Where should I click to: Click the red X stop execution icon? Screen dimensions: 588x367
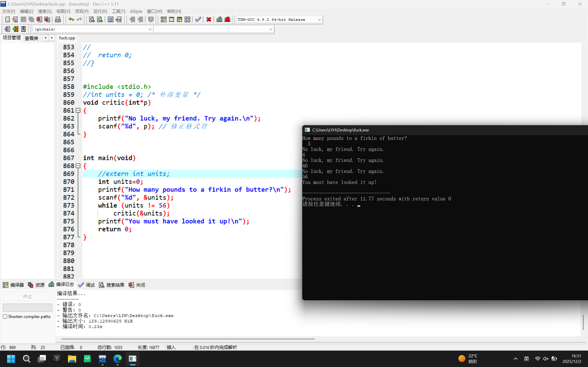point(209,19)
